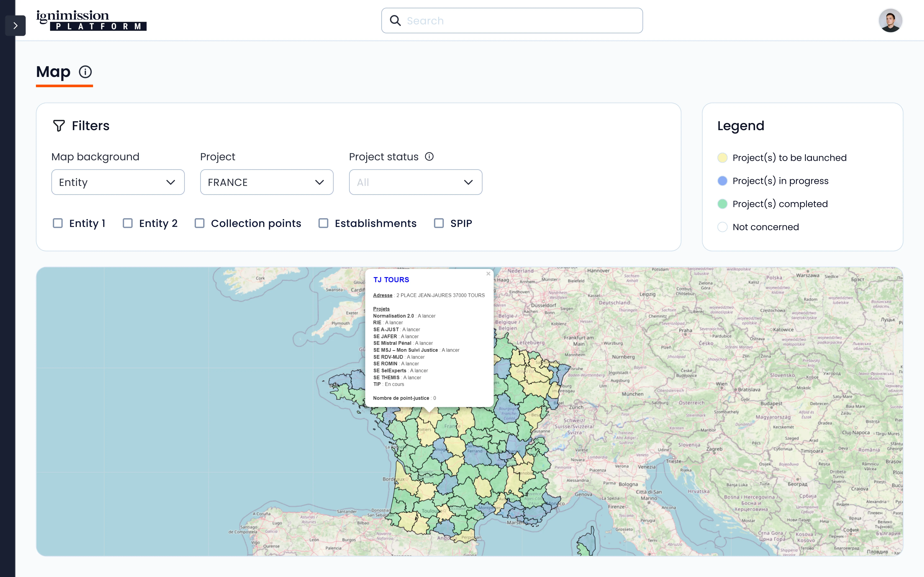The height and width of the screenshot is (577, 924).
Task: Open the Project status dropdown
Action: [x=415, y=182]
